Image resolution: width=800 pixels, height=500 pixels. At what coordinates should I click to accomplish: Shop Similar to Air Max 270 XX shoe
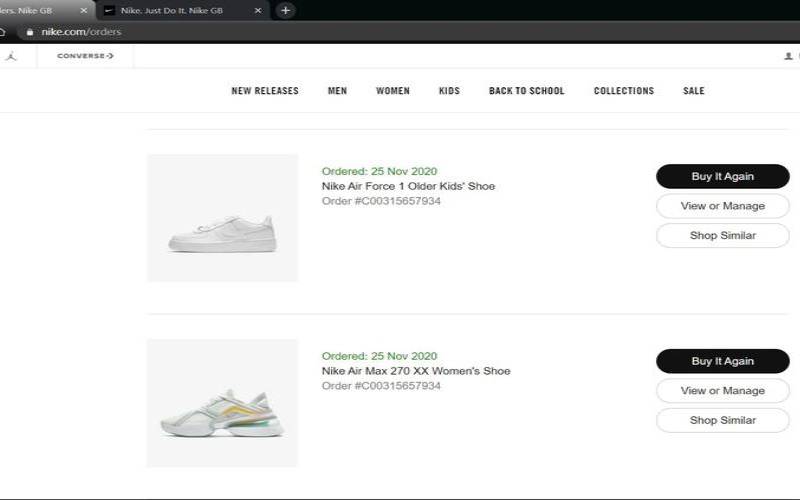coord(722,420)
